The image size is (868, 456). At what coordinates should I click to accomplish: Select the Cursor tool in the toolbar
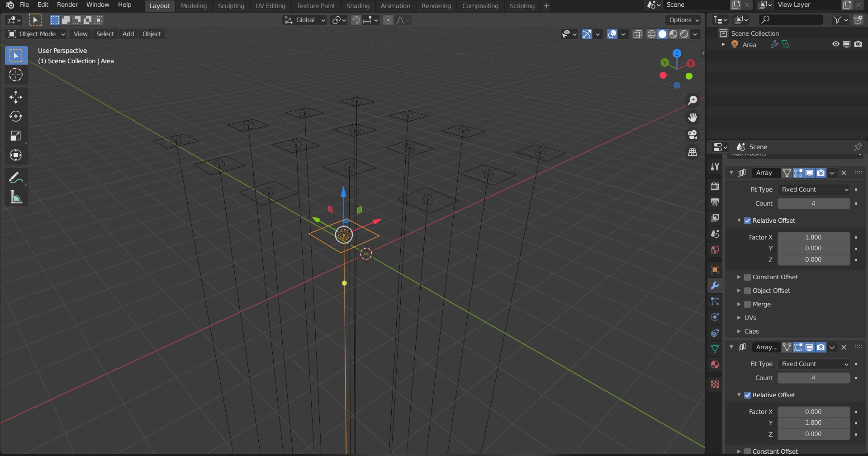tap(16, 75)
